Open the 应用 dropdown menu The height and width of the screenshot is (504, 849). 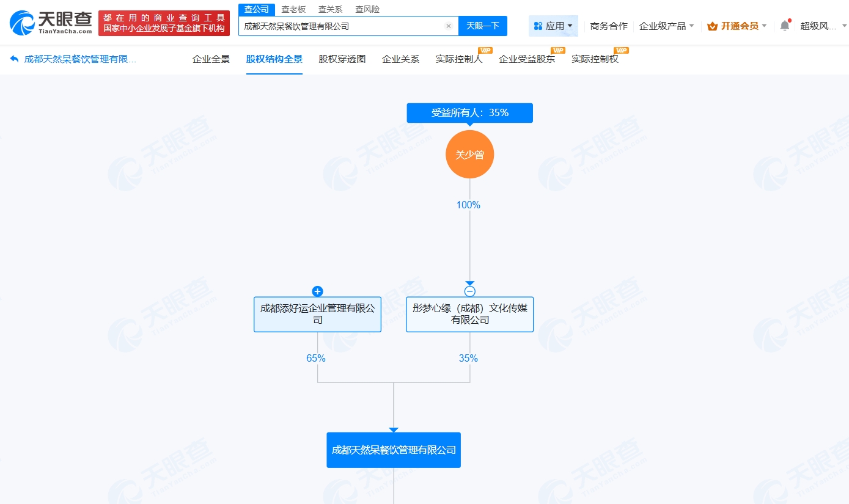tap(553, 26)
